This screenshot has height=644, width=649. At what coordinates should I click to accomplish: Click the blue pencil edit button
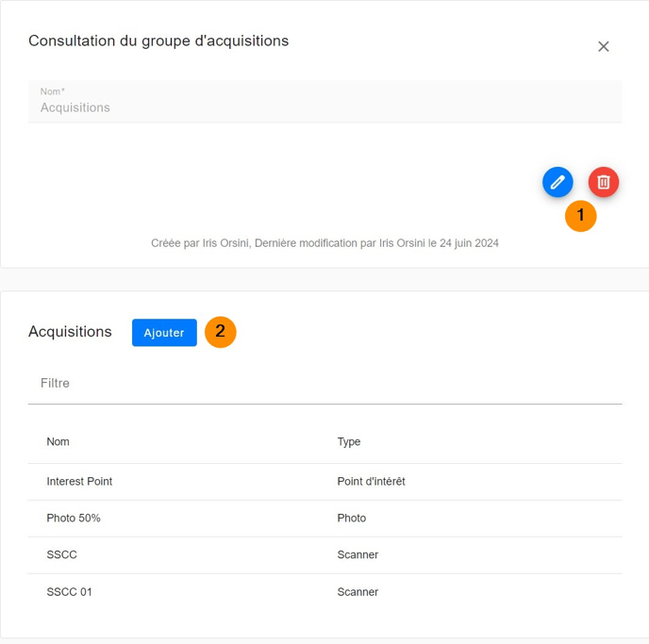click(x=557, y=182)
